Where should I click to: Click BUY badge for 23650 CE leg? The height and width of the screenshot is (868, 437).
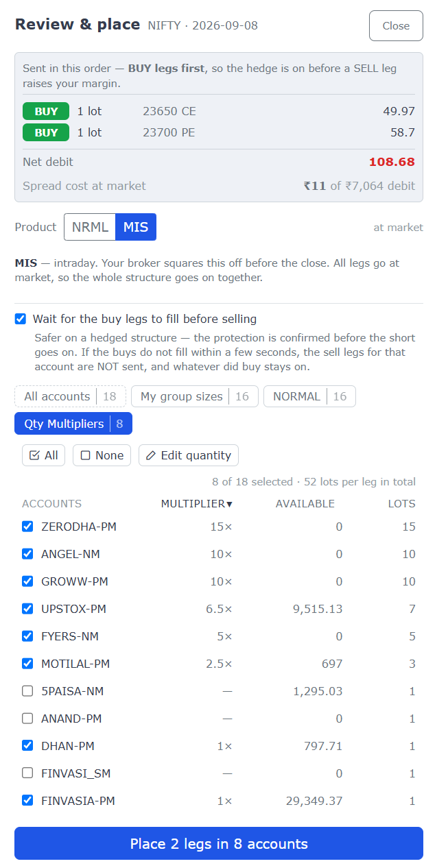[46, 111]
